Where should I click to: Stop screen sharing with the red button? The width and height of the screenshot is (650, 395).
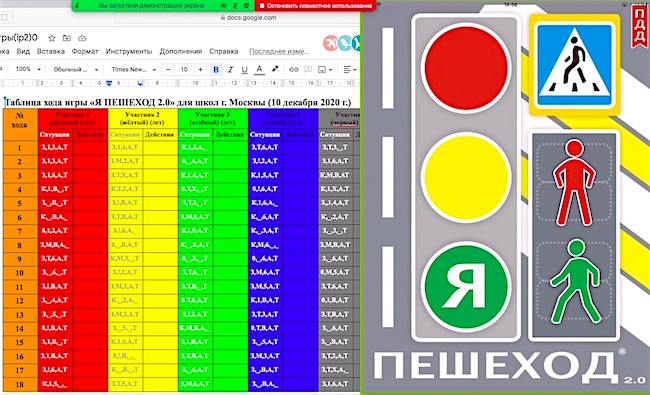coord(316,5)
